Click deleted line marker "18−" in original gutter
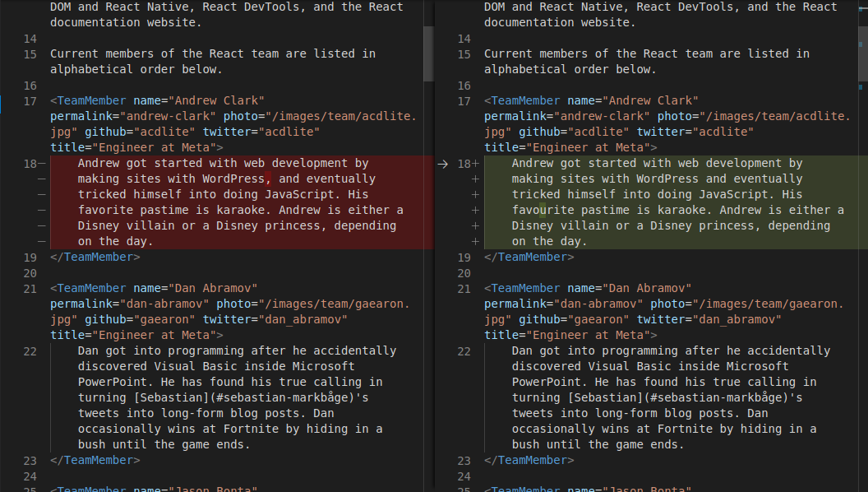Screen dimensions: 868x492 (35, 164)
